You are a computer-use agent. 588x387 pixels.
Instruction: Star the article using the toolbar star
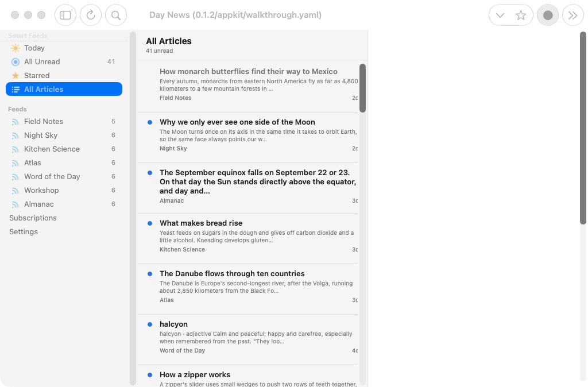(520, 15)
